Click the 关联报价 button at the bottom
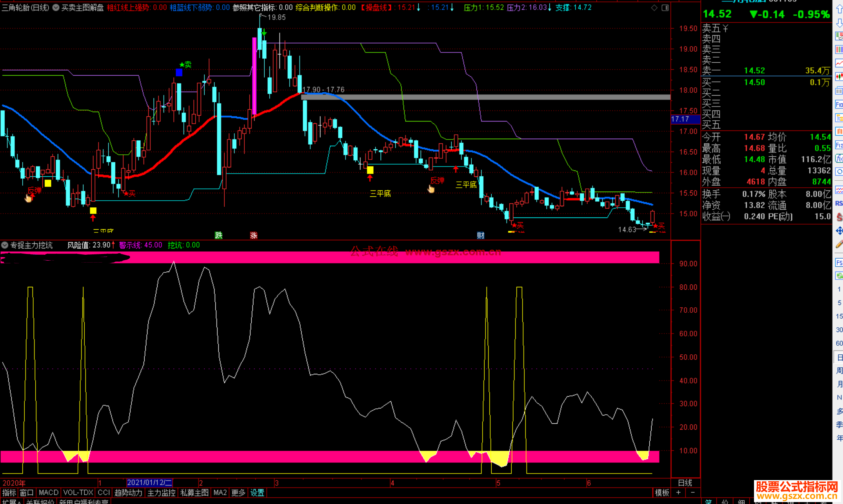 pyautogui.click(x=40, y=502)
